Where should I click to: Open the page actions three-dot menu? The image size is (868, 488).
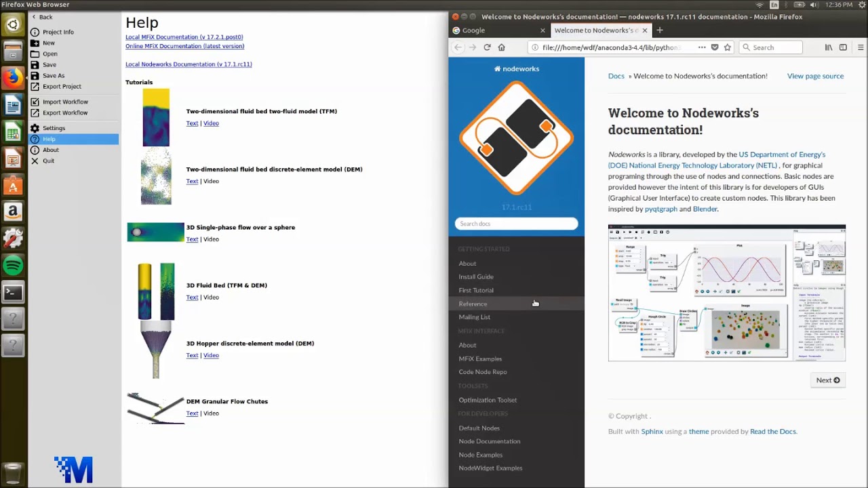pos(702,47)
